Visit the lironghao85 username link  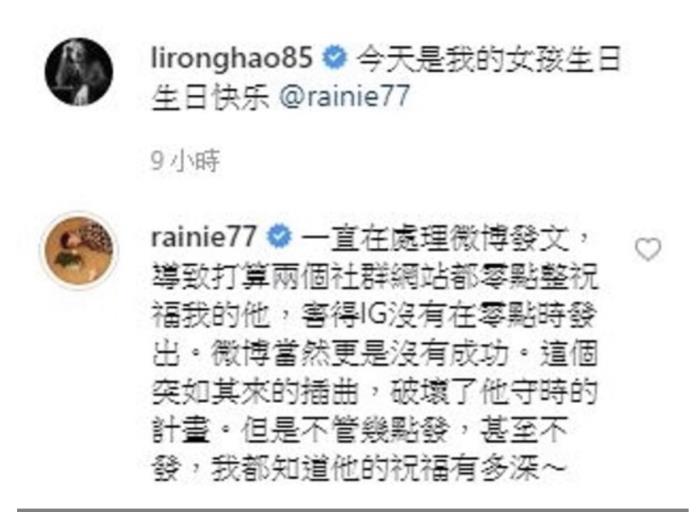tap(232, 58)
